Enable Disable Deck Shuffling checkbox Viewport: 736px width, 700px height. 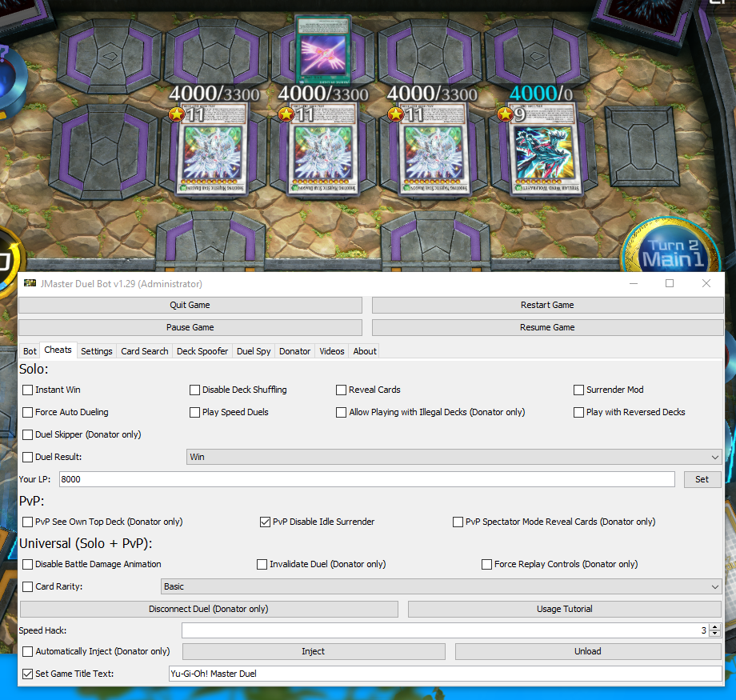pos(194,390)
